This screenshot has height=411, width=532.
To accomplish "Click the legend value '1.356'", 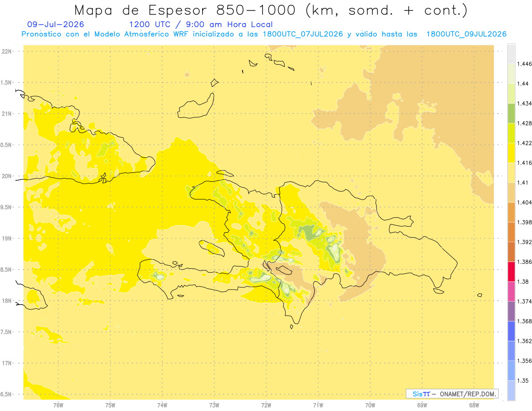I will click(x=524, y=361).
